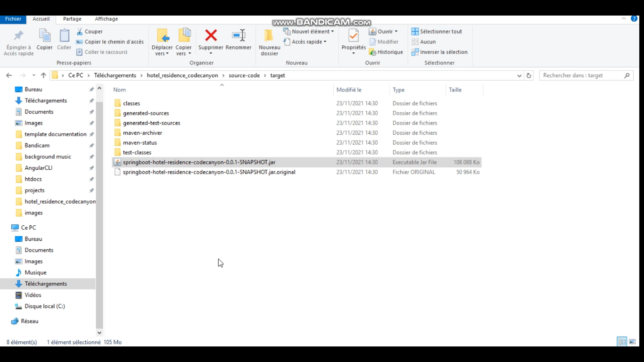Click Copier le chemin d'accès
This screenshot has height=362, width=644.
[x=110, y=42]
